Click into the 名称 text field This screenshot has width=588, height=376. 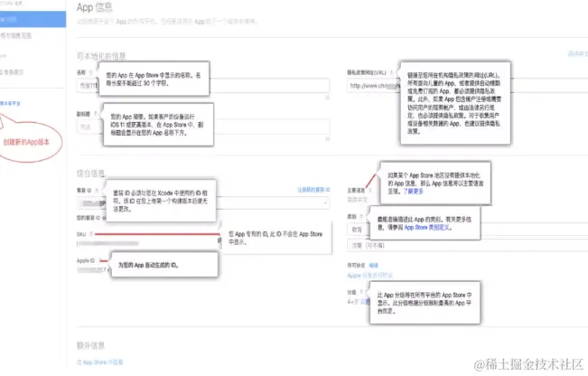pos(203,86)
